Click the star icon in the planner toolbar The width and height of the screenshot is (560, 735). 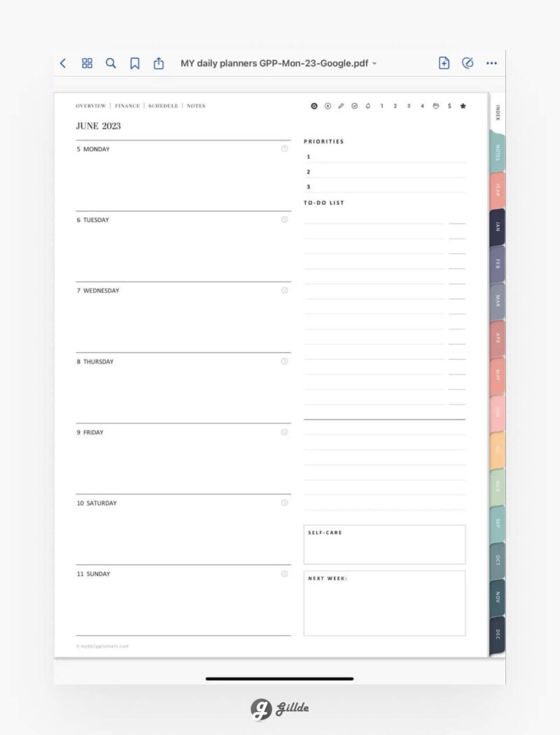(x=463, y=106)
